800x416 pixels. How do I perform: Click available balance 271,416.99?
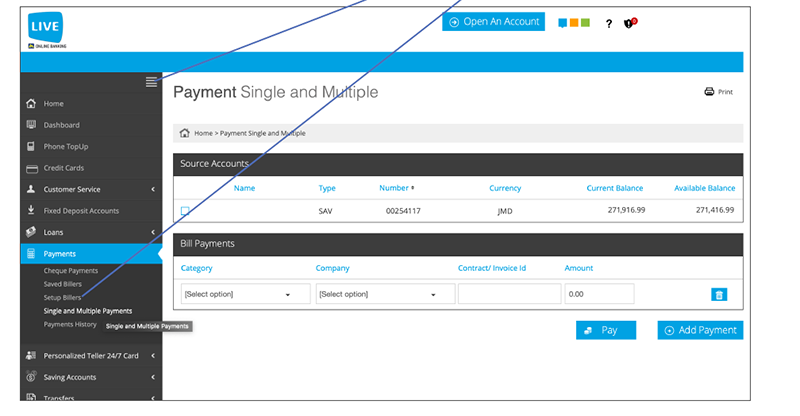click(715, 210)
